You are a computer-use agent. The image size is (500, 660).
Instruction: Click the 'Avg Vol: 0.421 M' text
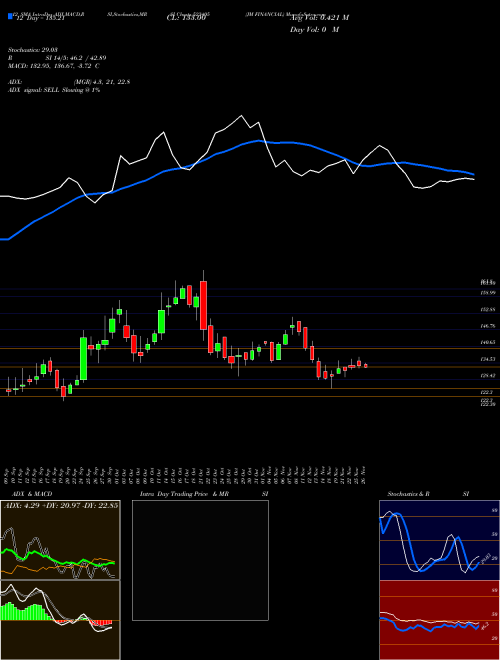coord(319,17)
